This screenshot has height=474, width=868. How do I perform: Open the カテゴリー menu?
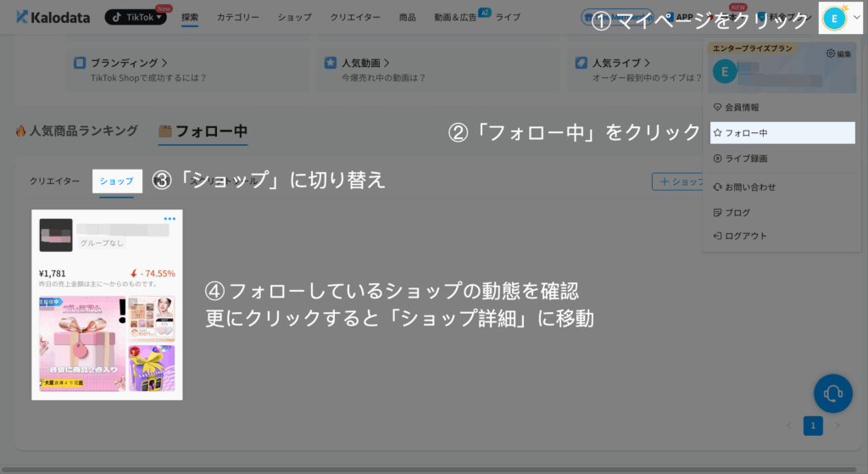[238, 17]
